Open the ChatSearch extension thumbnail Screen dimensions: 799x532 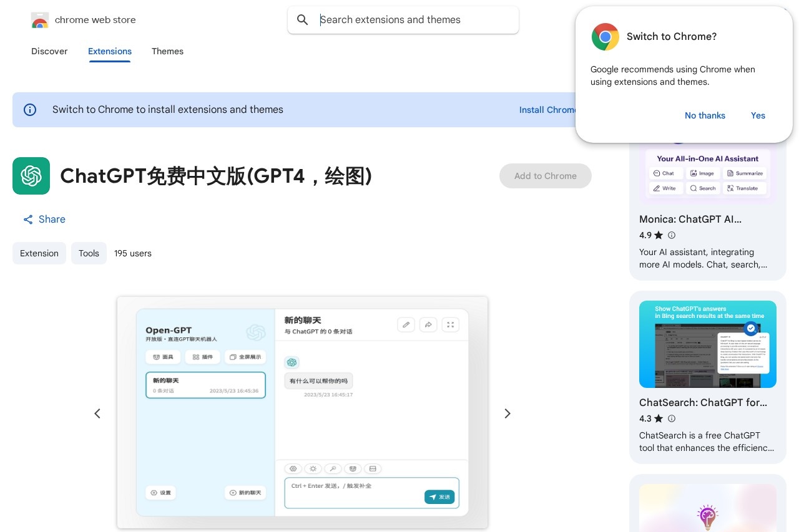coord(707,344)
